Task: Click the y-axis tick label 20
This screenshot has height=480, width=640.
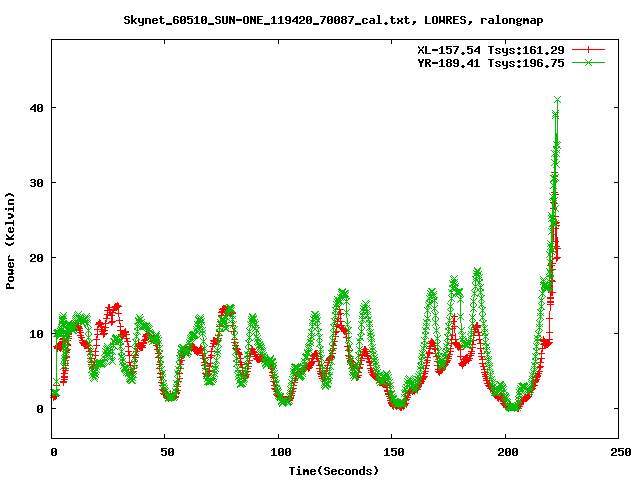Action: pos(36,258)
